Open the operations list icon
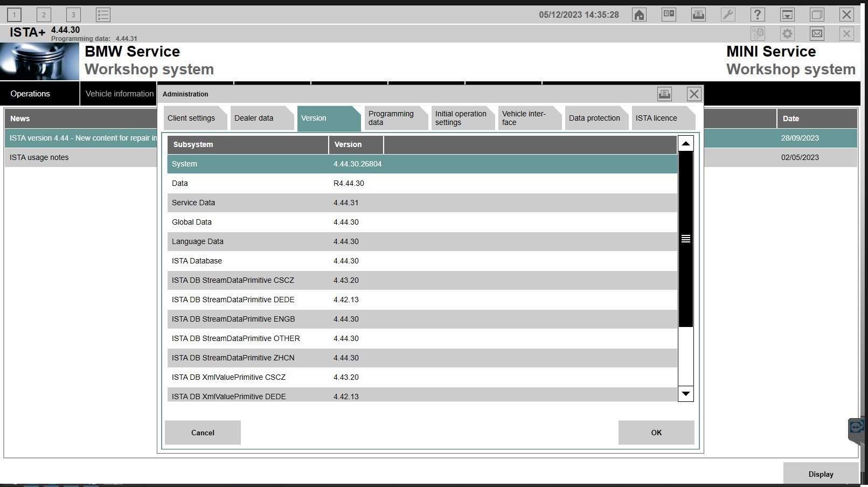Screen dimensions: 868x487 [103, 15]
